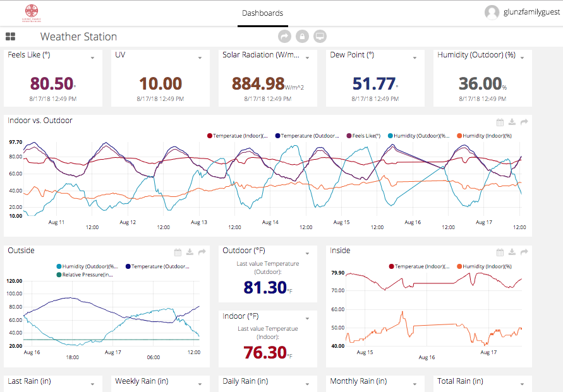Click the Temperature (Outdoor) legend color dot in Outside chart

pos(128,266)
